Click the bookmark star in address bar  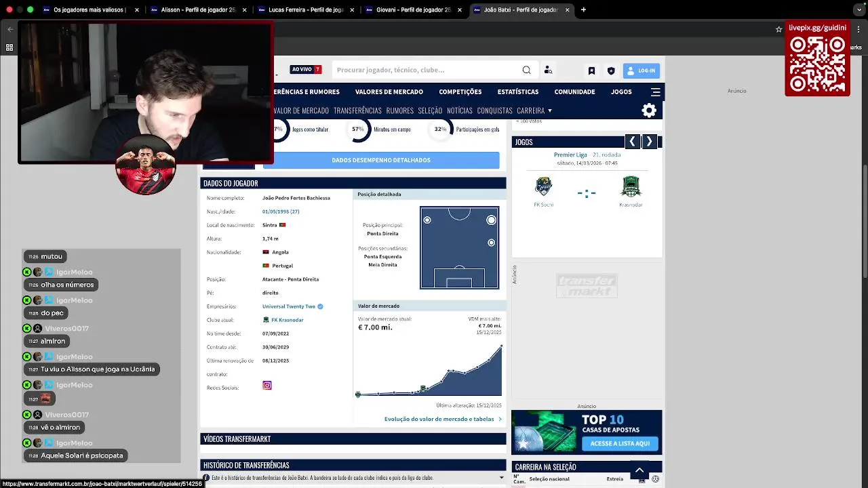(x=778, y=29)
